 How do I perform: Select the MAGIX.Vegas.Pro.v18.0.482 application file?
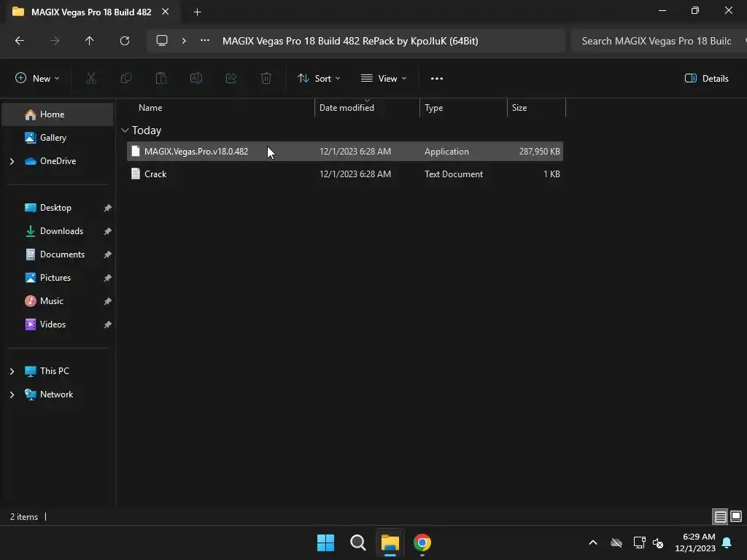click(x=345, y=152)
